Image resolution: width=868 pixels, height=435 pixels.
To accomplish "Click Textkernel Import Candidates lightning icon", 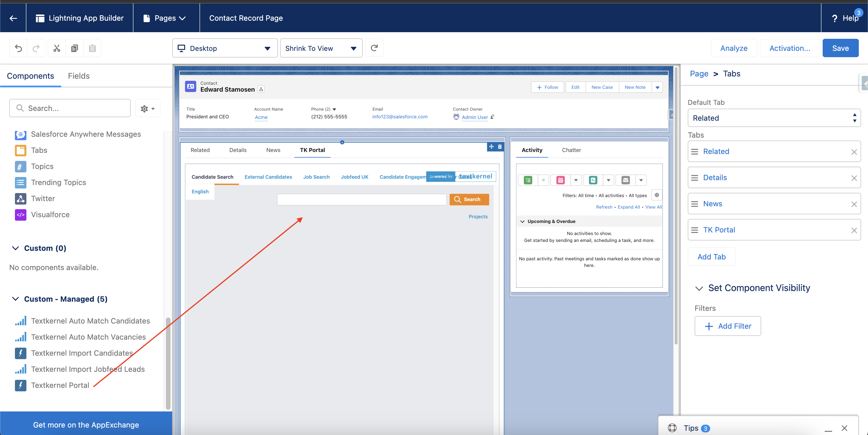I will coord(21,353).
